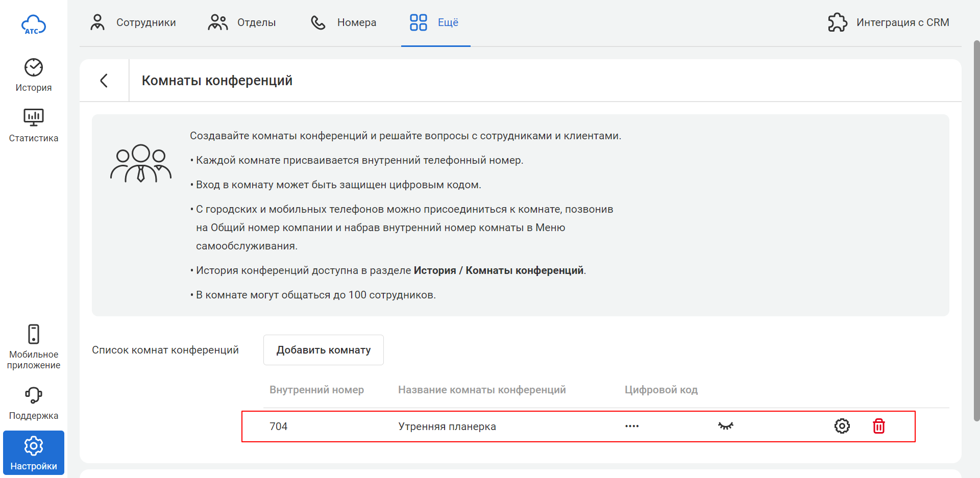Screen dimensions: 980x478
Task: Click internal number 704
Action: point(279,426)
